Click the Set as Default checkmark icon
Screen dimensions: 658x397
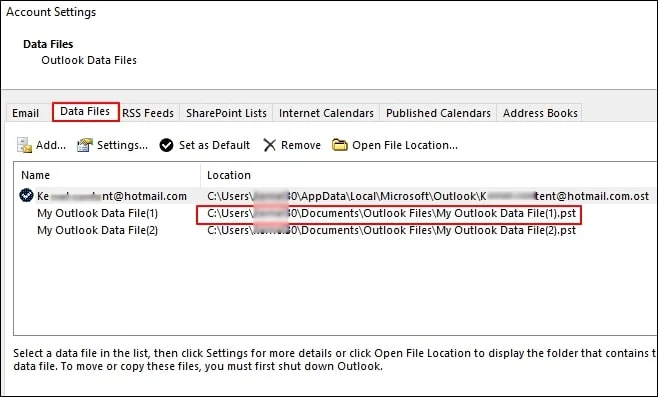(x=167, y=145)
